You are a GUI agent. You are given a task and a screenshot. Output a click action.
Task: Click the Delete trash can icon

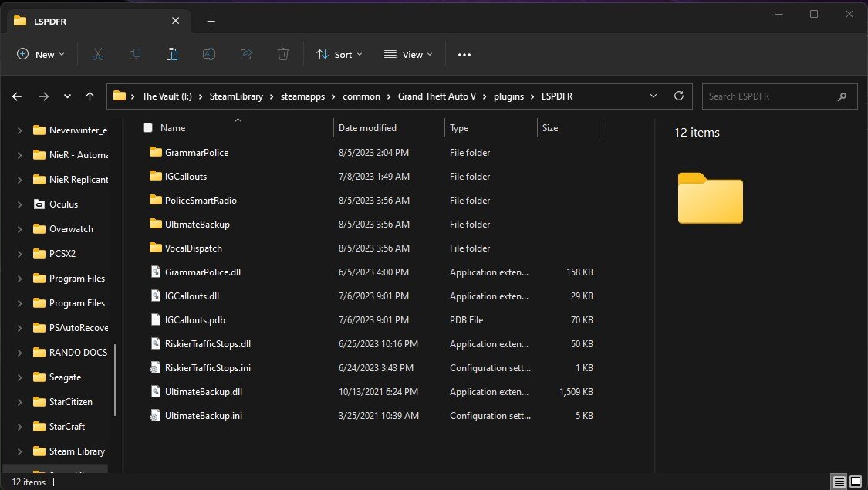point(283,54)
